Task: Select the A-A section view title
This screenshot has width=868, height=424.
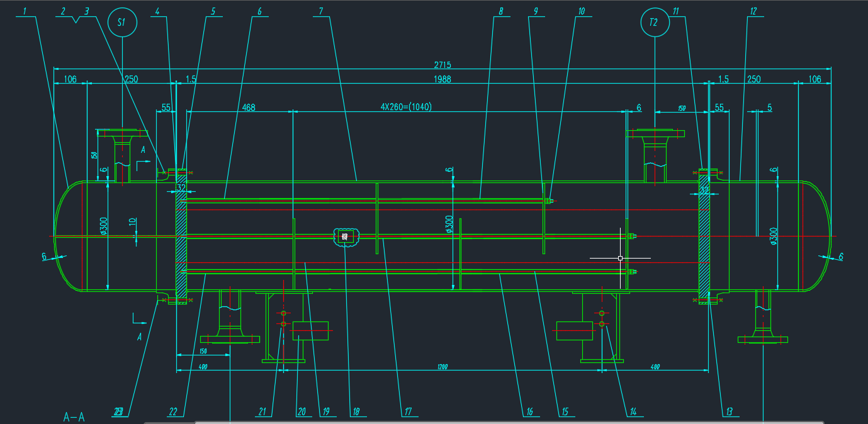Action: point(74,416)
